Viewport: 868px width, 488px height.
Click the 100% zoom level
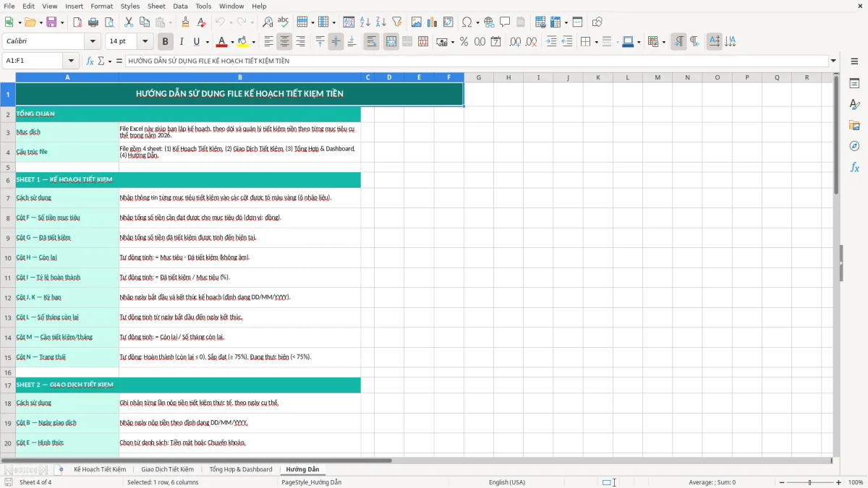click(855, 482)
